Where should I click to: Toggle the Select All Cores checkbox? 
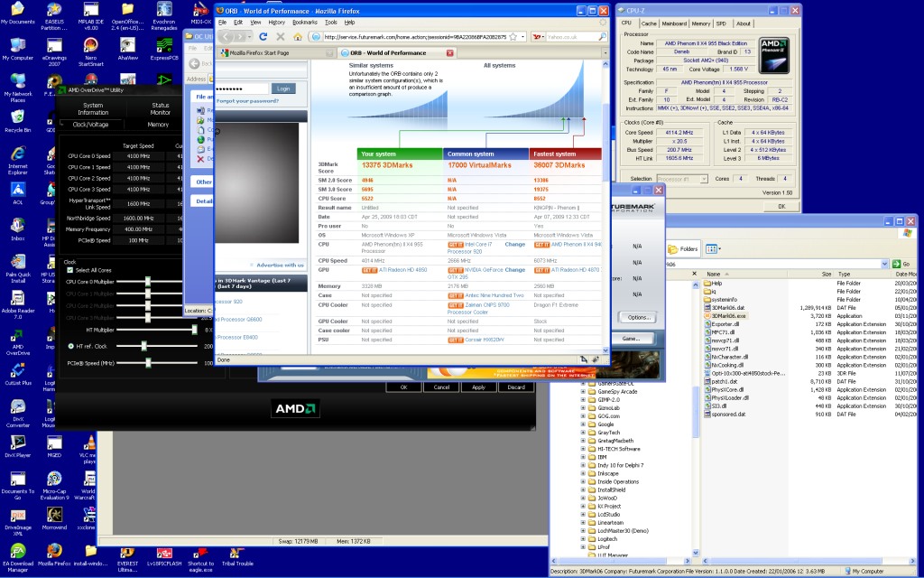coord(70,270)
